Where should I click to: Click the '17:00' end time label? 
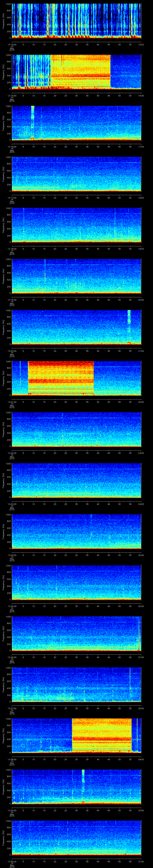coord(141,147)
